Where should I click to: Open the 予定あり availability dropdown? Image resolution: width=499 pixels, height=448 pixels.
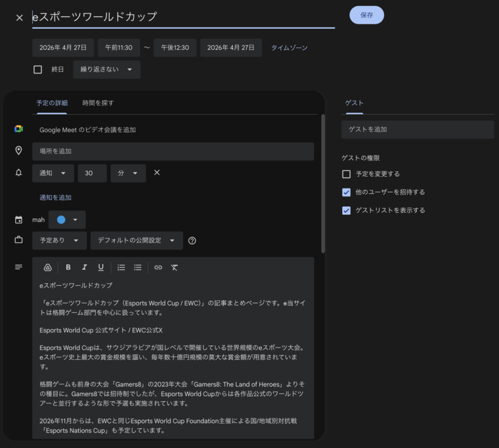pyautogui.click(x=60, y=240)
